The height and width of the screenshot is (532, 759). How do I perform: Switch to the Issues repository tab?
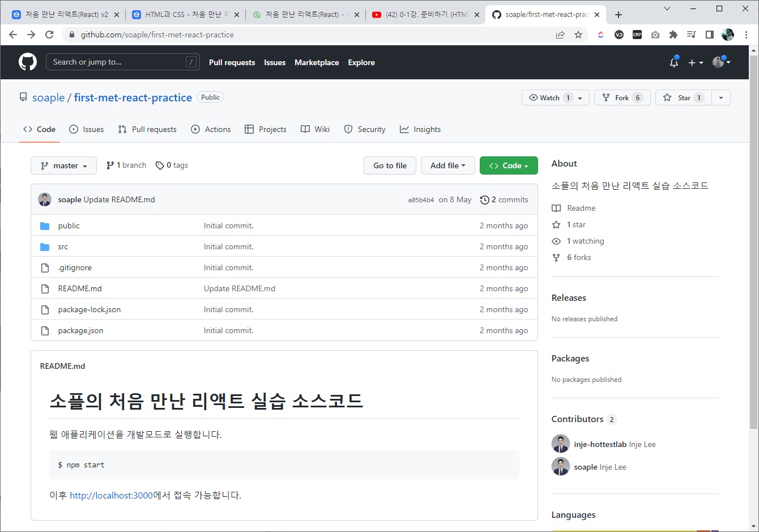tap(87, 129)
